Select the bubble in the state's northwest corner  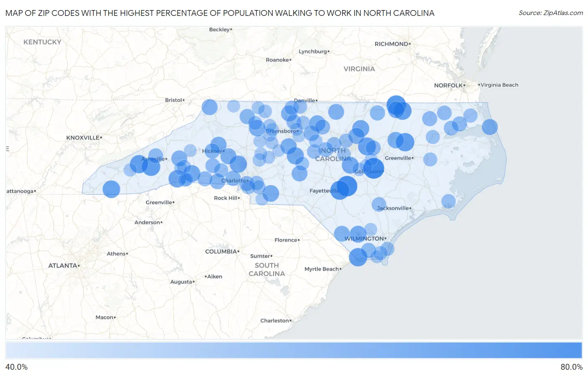(x=210, y=107)
